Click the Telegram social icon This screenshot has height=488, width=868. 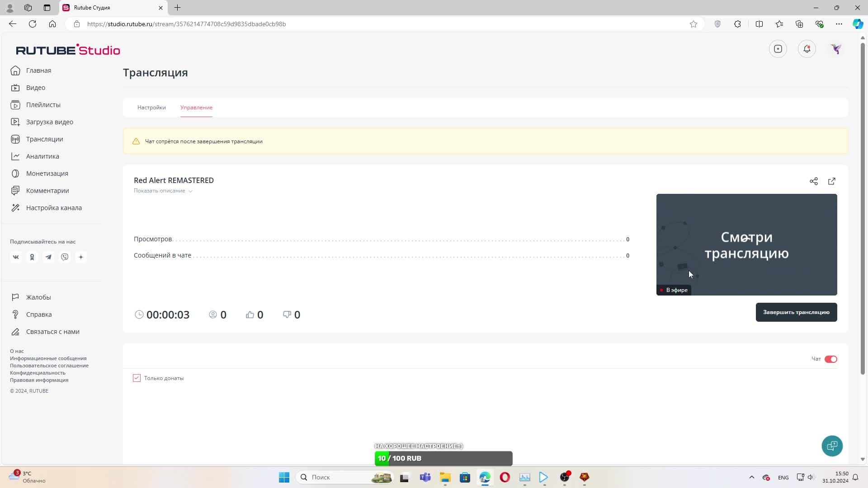(x=48, y=257)
